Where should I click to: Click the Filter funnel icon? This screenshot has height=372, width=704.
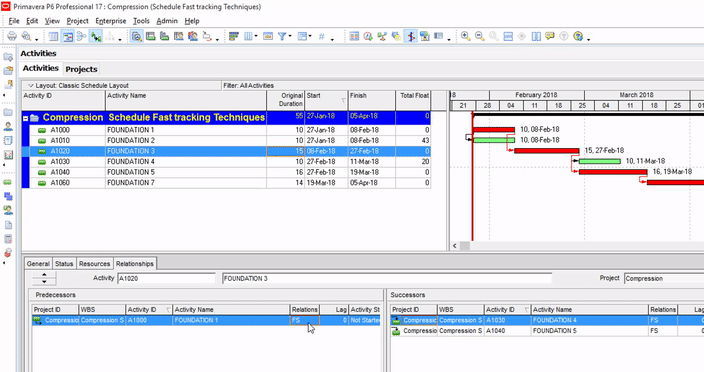[282, 36]
